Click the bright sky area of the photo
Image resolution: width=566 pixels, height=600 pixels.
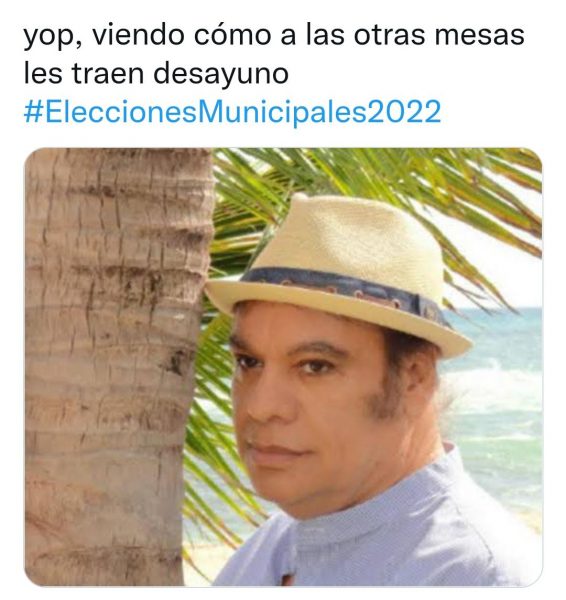[x=509, y=276]
